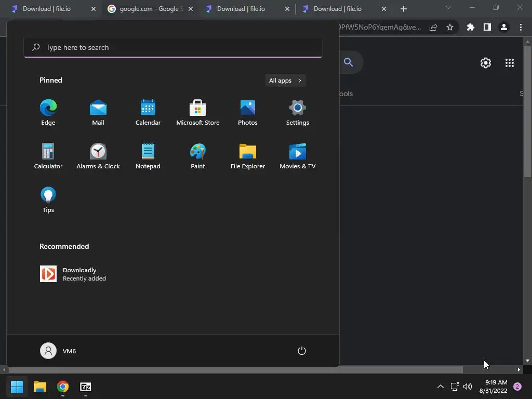Switch to fourth Download | file.io tab
Screen dimensions: 532x399
click(338, 9)
